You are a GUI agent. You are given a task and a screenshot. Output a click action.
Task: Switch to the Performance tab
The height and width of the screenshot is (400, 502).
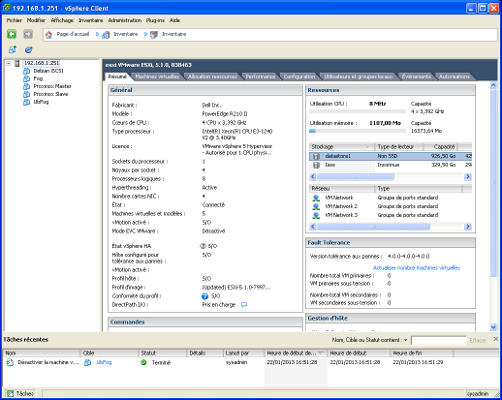tap(260, 77)
